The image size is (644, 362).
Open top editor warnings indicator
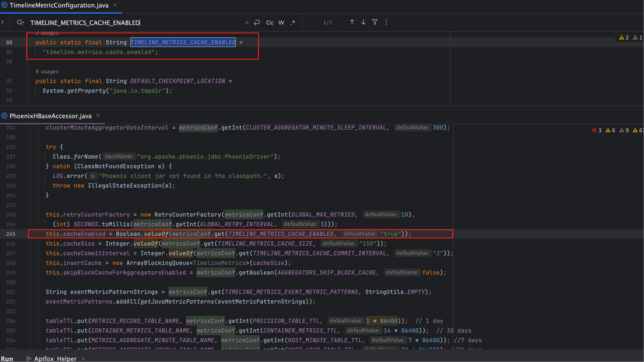click(624, 38)
